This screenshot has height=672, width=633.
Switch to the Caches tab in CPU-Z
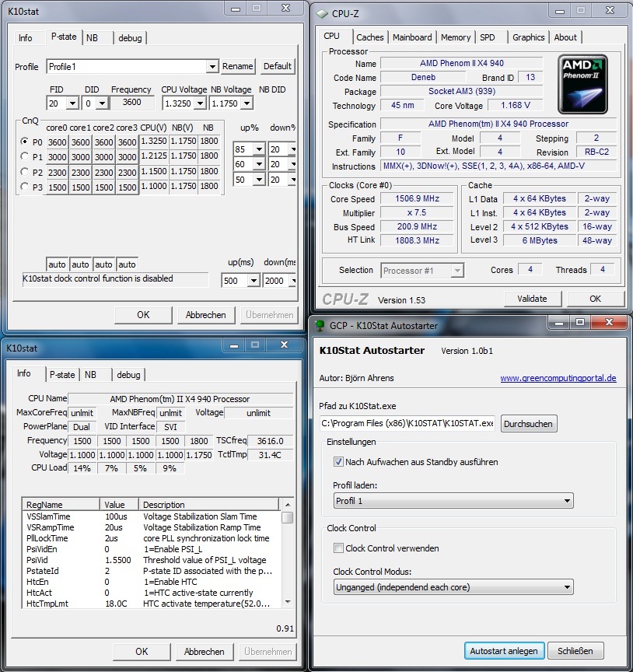point(370,37)
